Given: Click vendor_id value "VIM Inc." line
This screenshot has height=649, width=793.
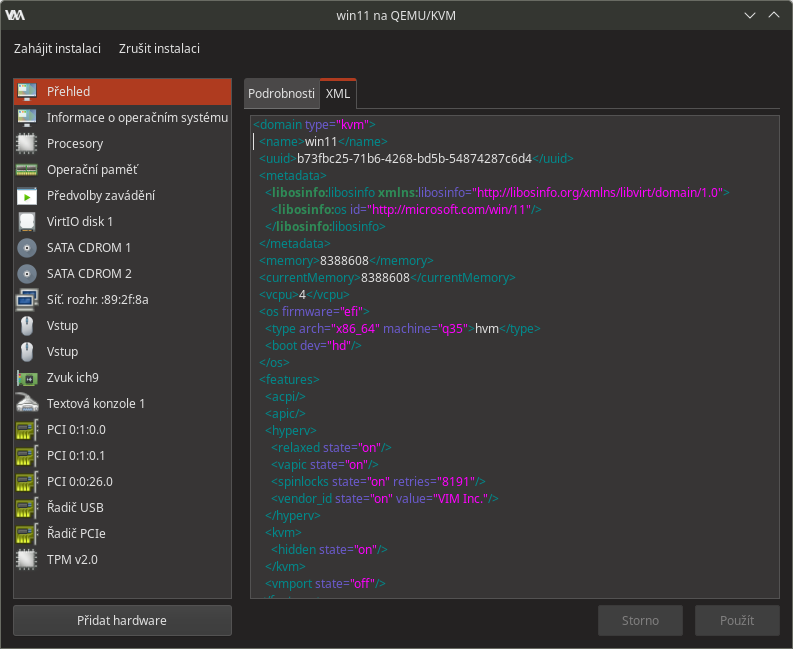Looking at the screenshot, I should [x=385, y=498].
